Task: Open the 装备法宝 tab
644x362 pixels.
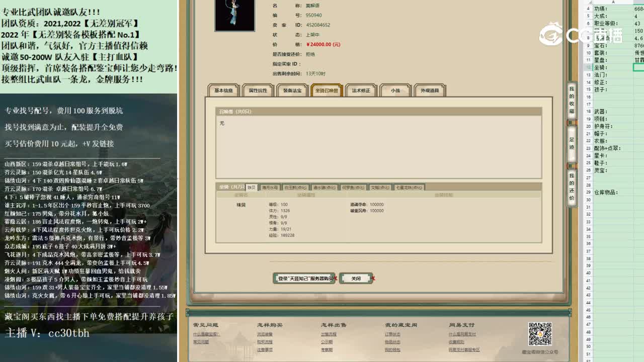Action: point(292,90)
